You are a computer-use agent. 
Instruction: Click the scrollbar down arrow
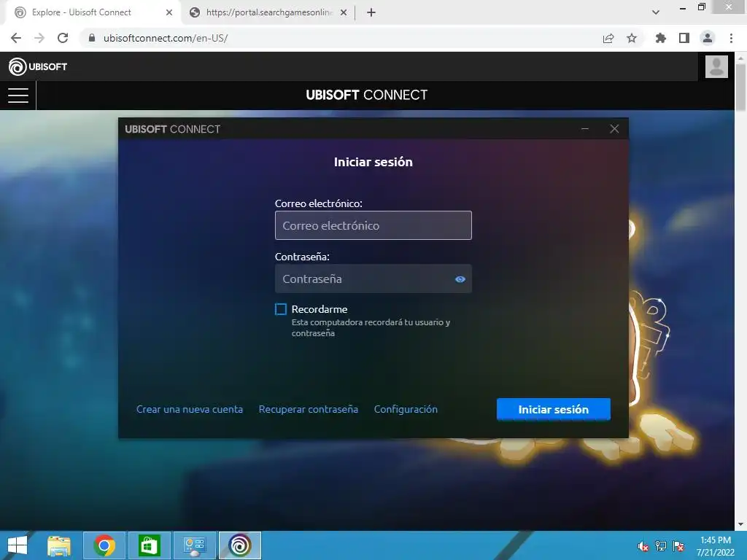click(740, 524)
